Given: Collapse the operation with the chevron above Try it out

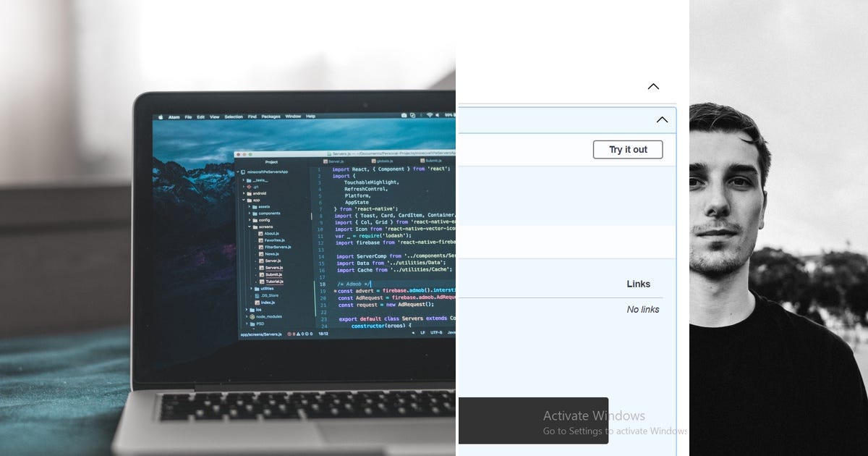Looking at the screenshot, I should [662, 119].
